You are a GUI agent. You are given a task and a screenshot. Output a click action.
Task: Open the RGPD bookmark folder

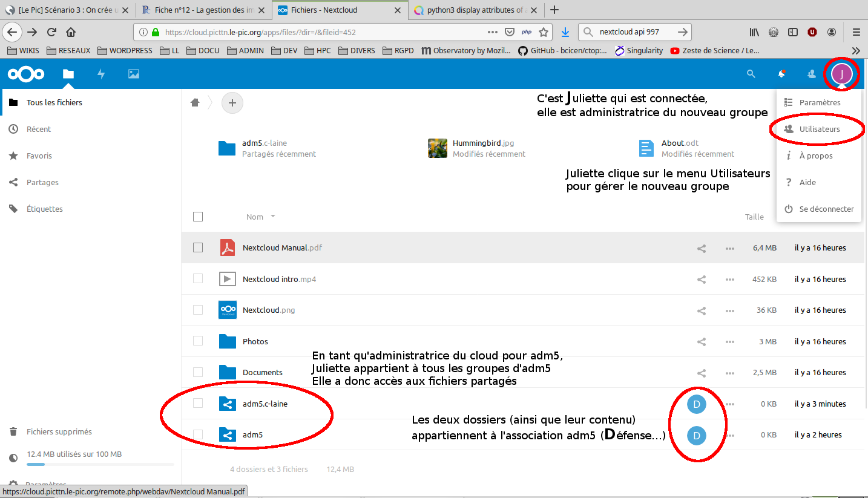[397, 51]
